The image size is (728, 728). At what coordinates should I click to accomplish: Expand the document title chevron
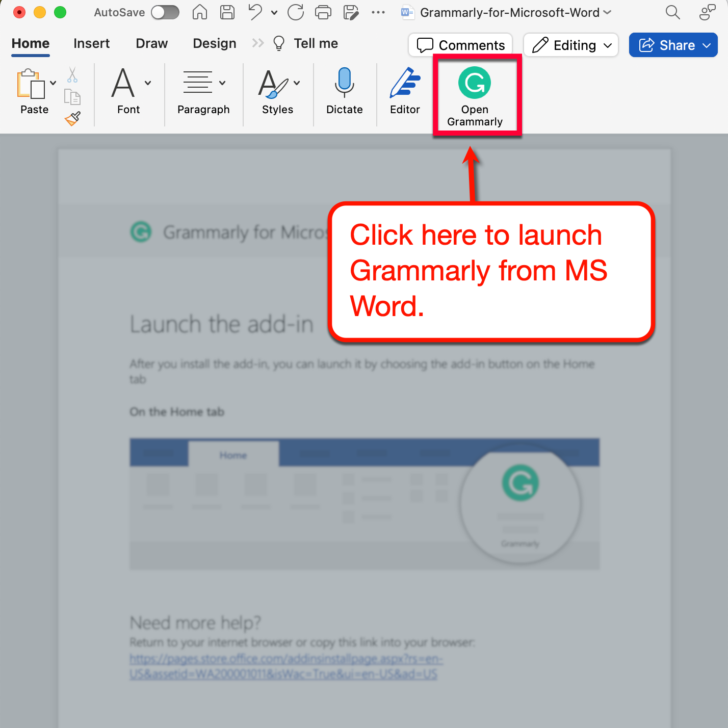point(607,12)
